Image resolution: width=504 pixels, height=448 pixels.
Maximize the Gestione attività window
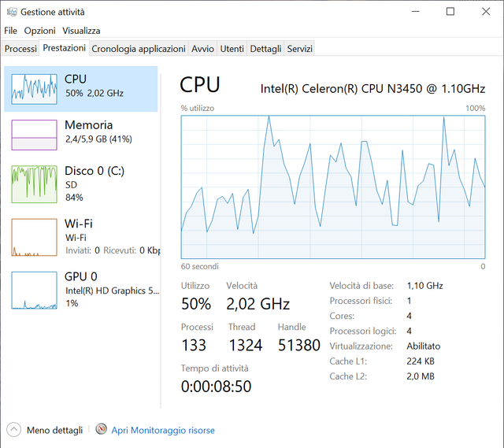(450, 12)
